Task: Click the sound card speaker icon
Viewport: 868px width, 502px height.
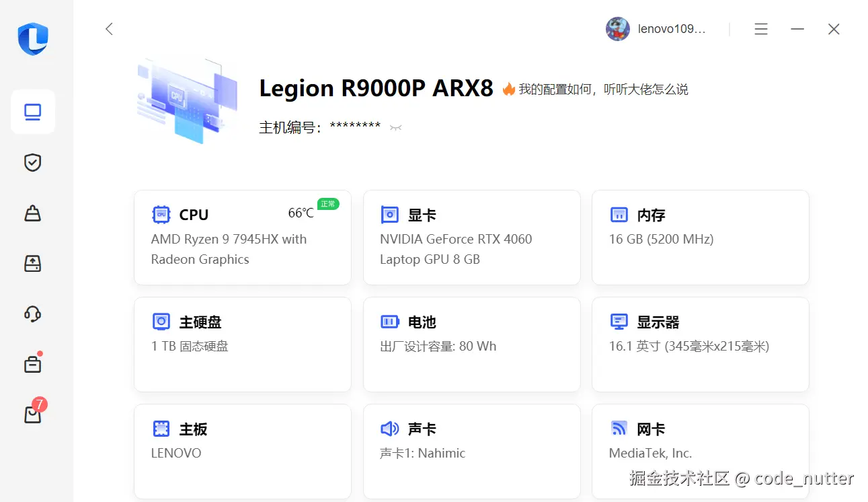Action: coord(390,429)
